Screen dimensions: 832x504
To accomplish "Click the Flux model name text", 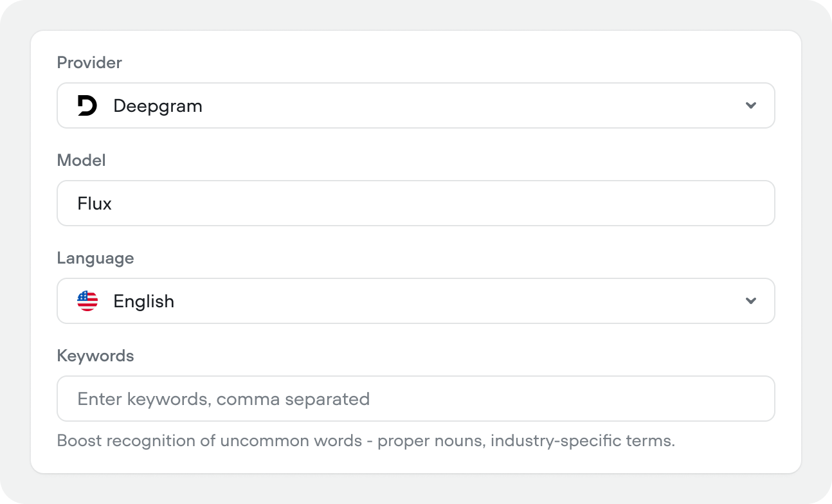I will tap(95, 203).
